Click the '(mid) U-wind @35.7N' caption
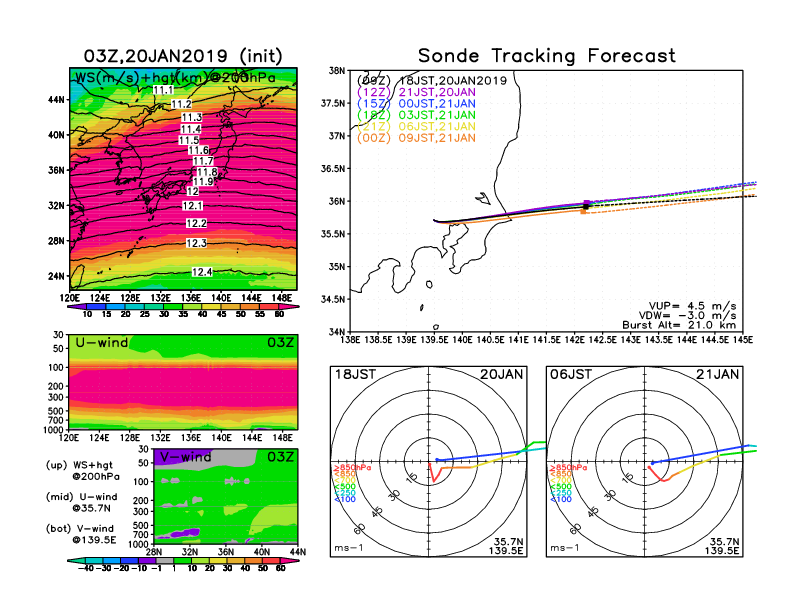 pyautogui.click(x=81, y=502)
